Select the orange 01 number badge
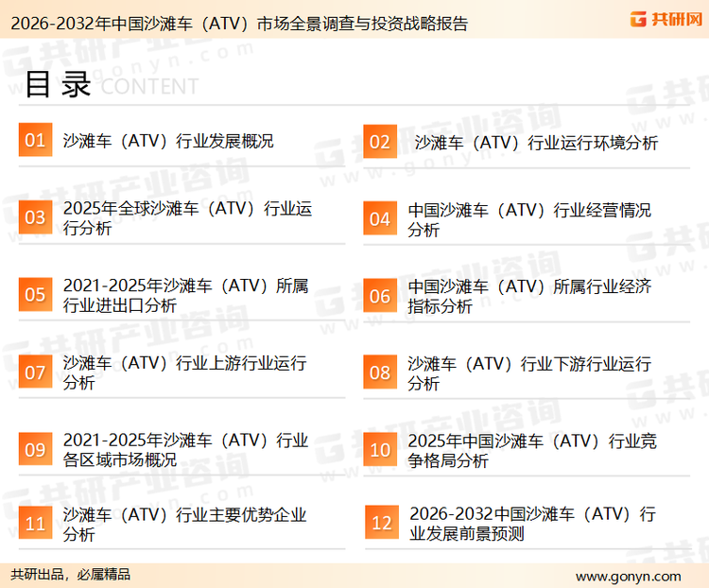709x588 pixels. click(35, 140)
